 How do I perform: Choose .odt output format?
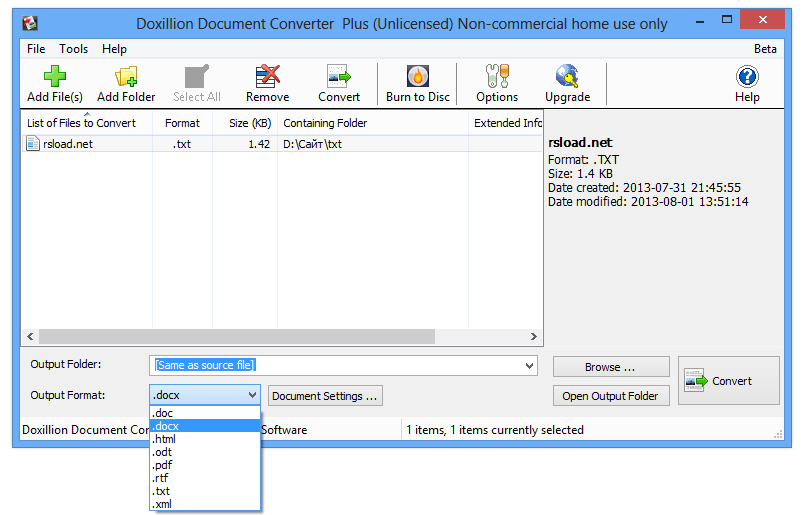pyautogui.click(x=205, y=451)
